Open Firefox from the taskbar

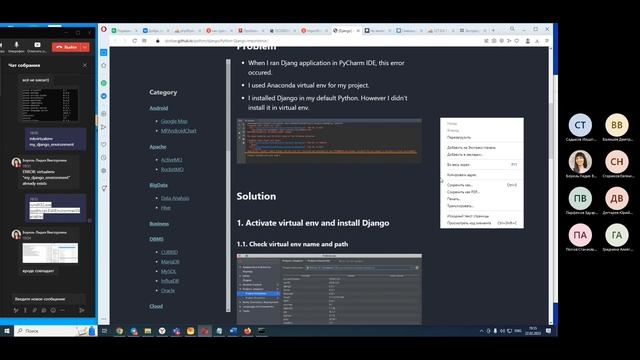click(247, 331)
